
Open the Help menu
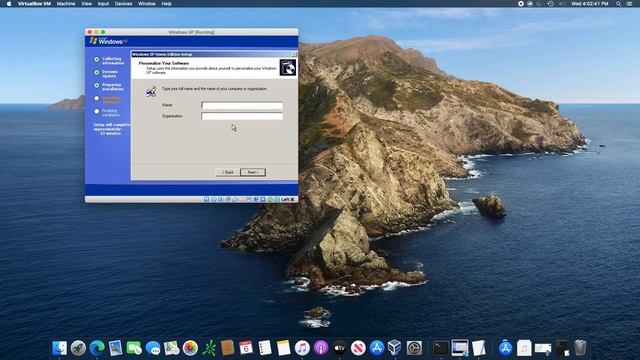click(167, 4)
